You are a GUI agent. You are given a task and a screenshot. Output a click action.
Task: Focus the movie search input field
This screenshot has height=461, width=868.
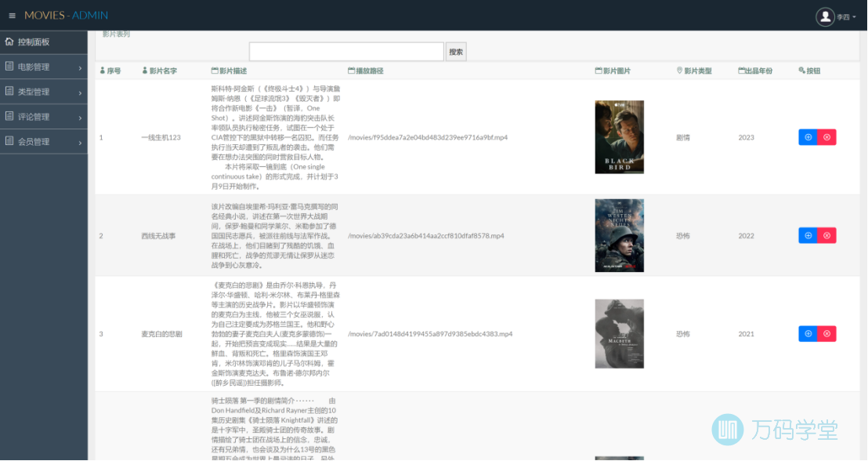pyautogui.click(x=346, y=52)
